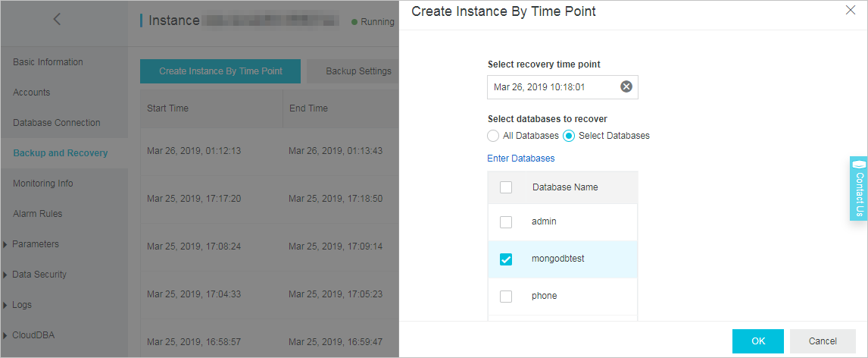Image resolution: width=868 pixels, height=358 pixels.
Task: Select start time Mar 25, 2019, 17:08:24
Action: click(194, 246)
